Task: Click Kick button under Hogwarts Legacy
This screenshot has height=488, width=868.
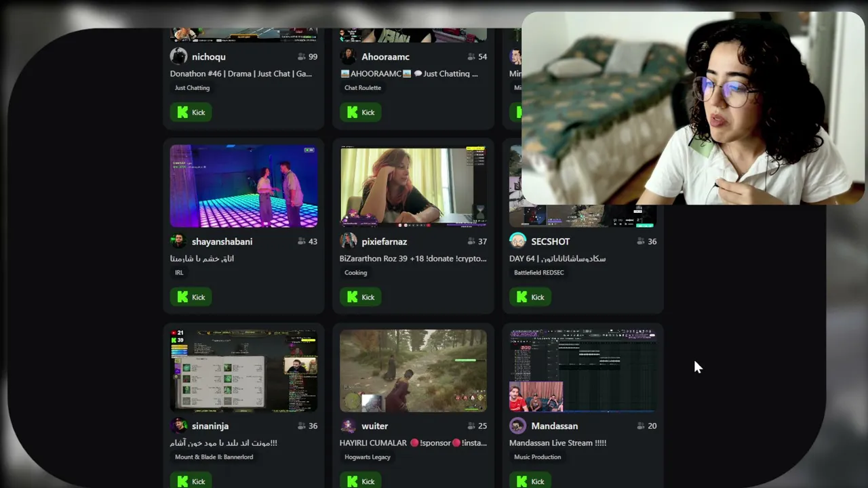Action: pyautogui.click(x=360, y=480)
